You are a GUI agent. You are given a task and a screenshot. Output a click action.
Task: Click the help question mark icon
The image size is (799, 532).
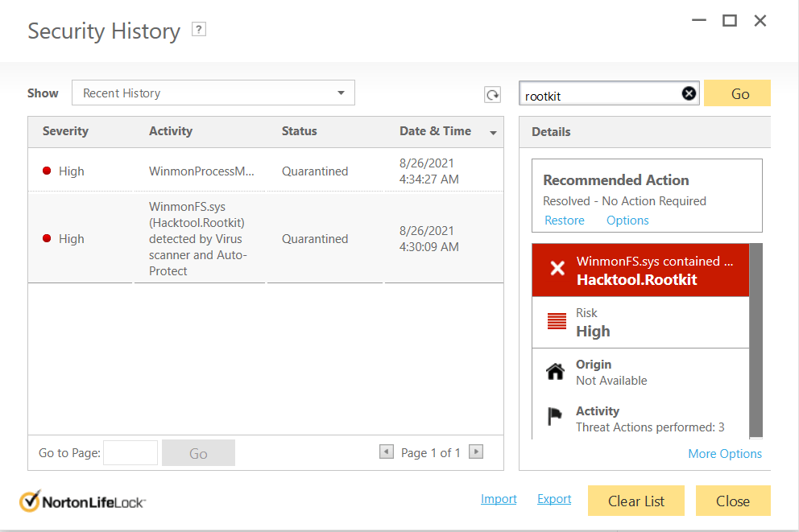click(199, 30)
